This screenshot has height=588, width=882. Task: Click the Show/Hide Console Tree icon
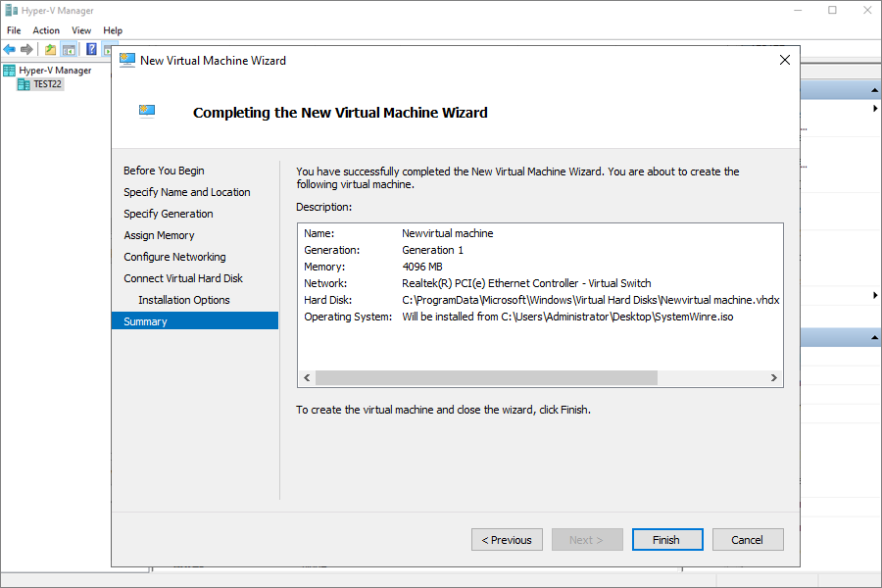point(70,50)
